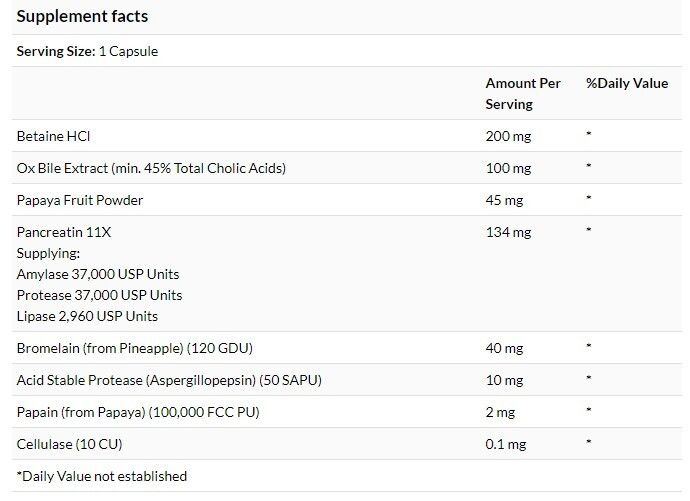This screenshot has width=690, height=501.
Task: Click the 134 mg Pancreatin amount
Action: (508, 232)
